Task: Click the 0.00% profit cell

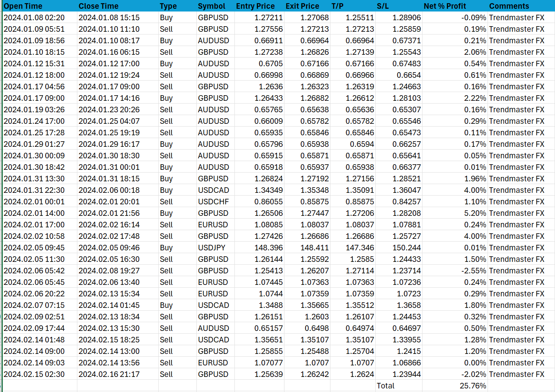Action: (455, 363)
